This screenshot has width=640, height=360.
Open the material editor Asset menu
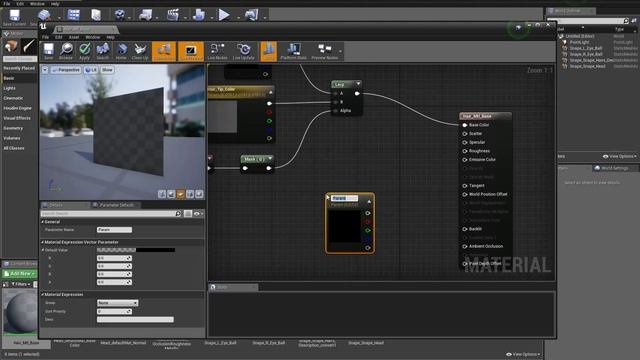tap(73, 37)
